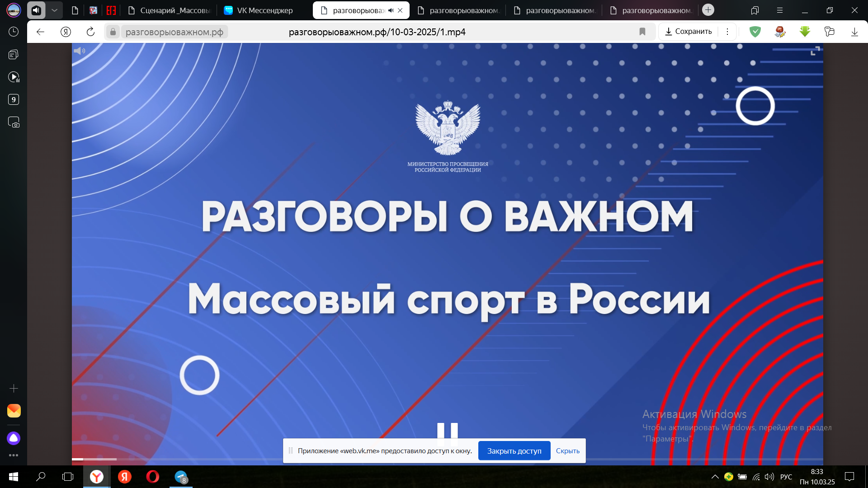The width and height of the screenshot is (868, 488).
Task: Open the Protect green shield icon
Action: click(755, 32)
